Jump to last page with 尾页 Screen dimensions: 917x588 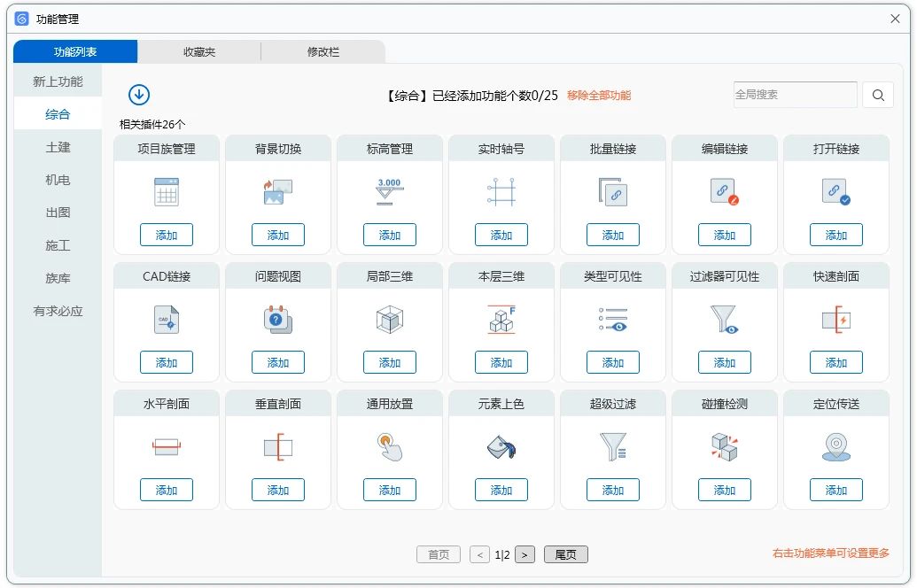click(x=565, y=554)
